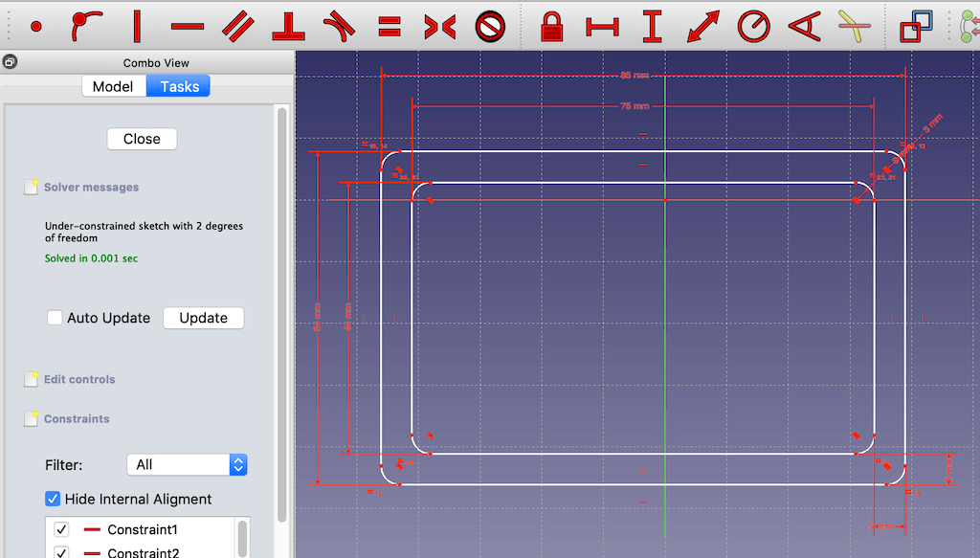Select the Vertical distance constraint tool

coord(653,27)
